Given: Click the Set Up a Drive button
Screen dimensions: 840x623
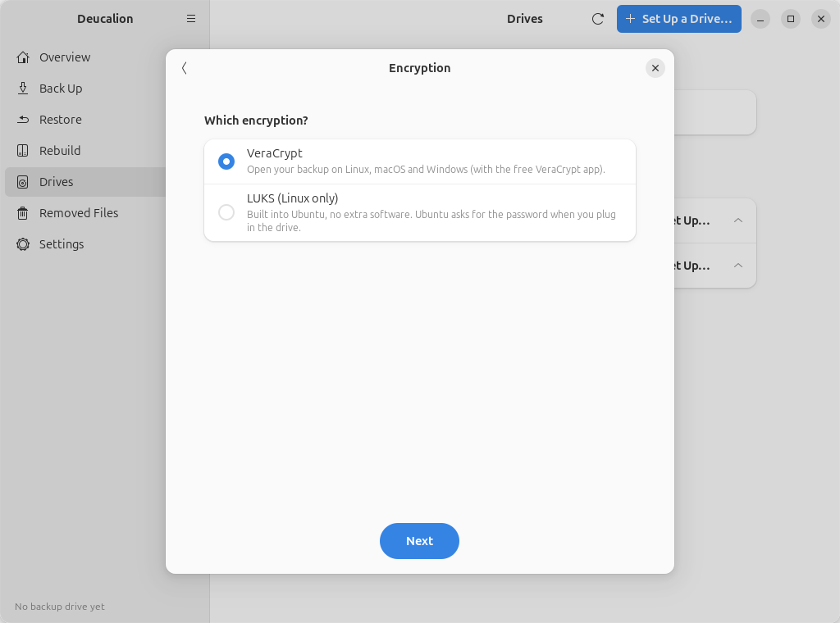Looking at the screenshot, I should click(x=678, y=19).
